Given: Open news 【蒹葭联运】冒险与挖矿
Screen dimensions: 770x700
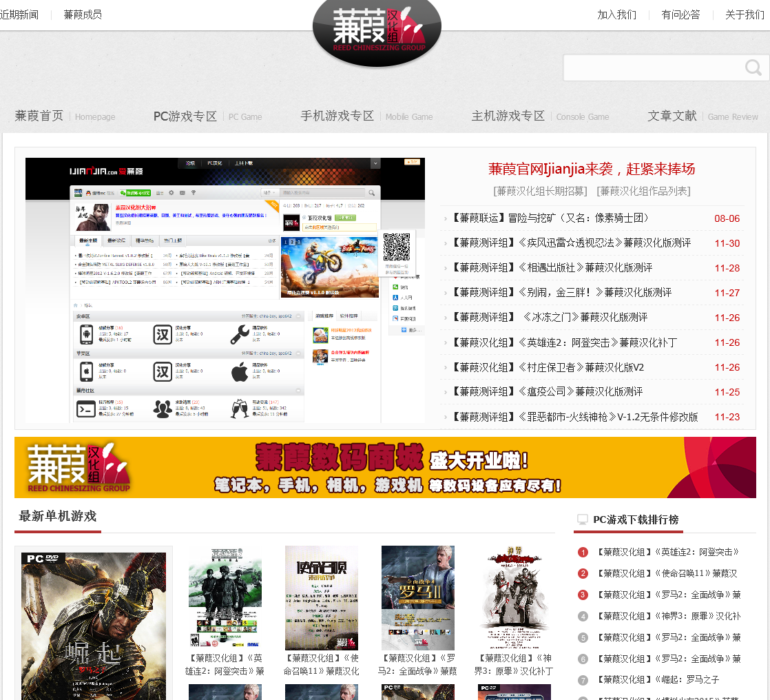Looking at the screenshot, I should 550,218.
